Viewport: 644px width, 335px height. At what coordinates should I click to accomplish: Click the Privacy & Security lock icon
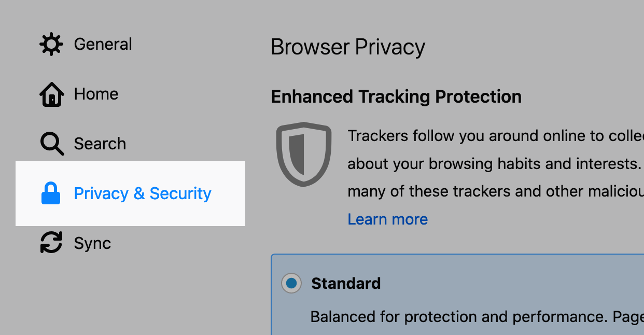[51, 193]
